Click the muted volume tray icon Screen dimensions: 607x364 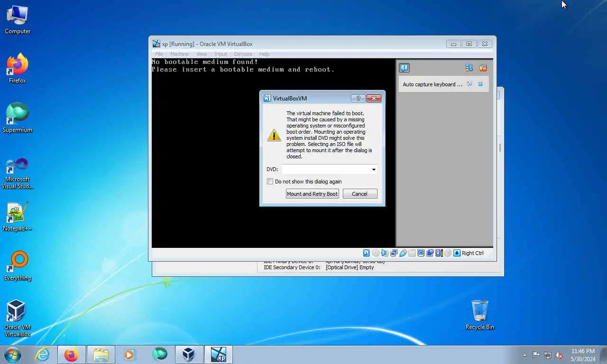559,355
